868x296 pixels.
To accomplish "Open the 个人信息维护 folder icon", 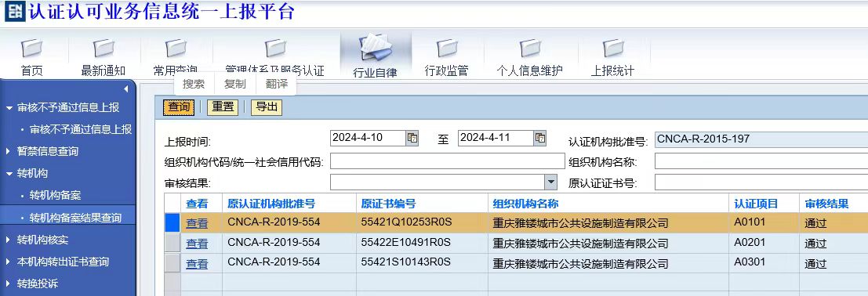I will pyautogui.click(x=530, y=49).
